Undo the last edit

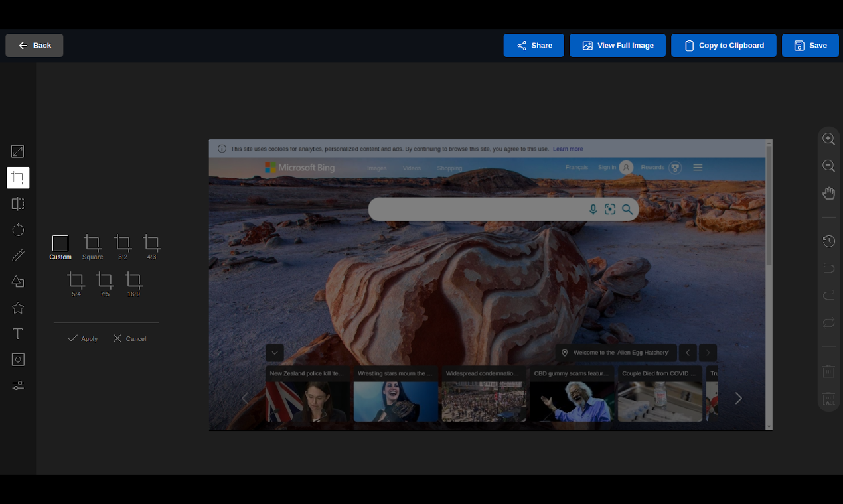coord(828,268)
